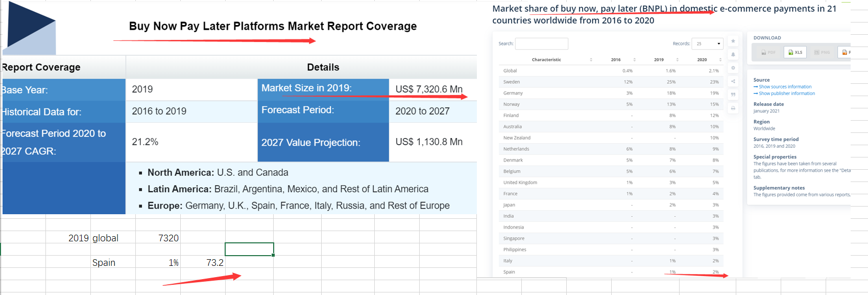This screenshot has height=295, width=868.
Task: Click the Europe region bullet
Action: (299, 206)
